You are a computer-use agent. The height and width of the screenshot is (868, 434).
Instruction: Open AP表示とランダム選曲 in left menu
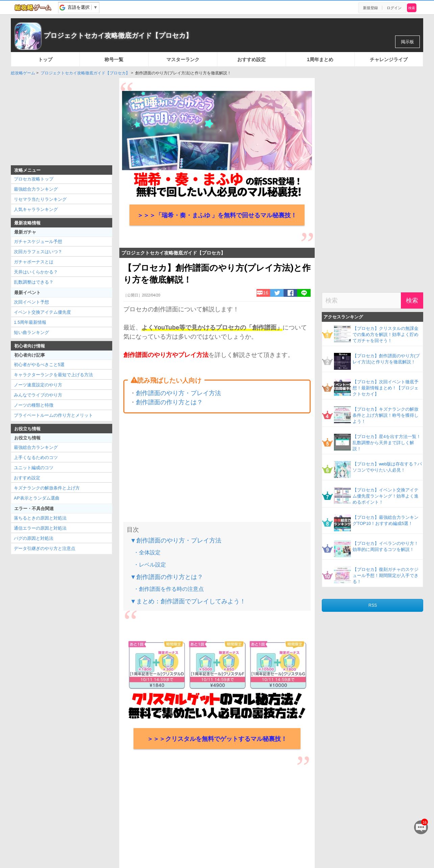click(x=62, y=498)
